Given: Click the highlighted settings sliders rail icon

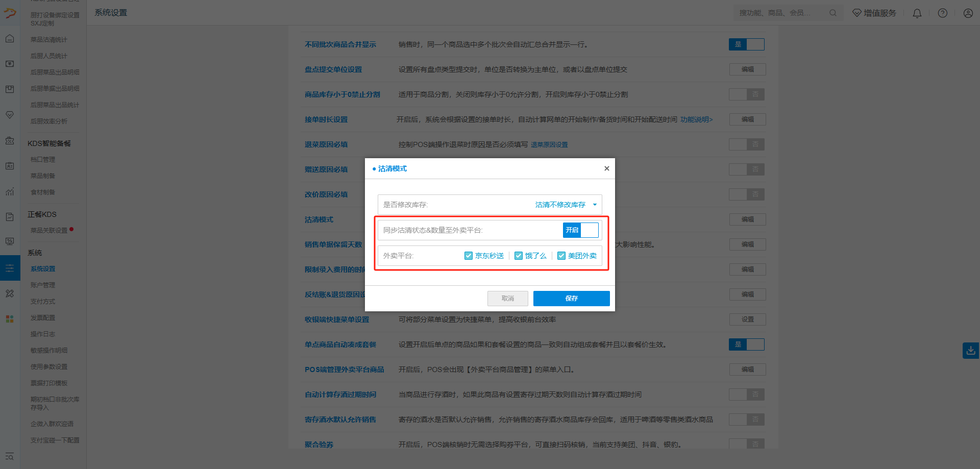Looking at the screenshot, I should click(10, 268).
